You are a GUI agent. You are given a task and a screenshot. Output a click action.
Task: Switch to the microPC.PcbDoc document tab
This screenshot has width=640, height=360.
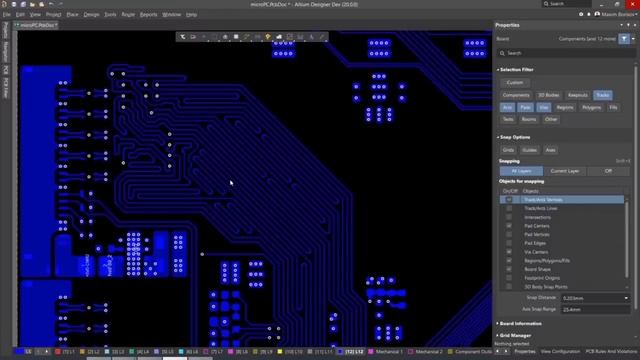click(x=37, y=25)
